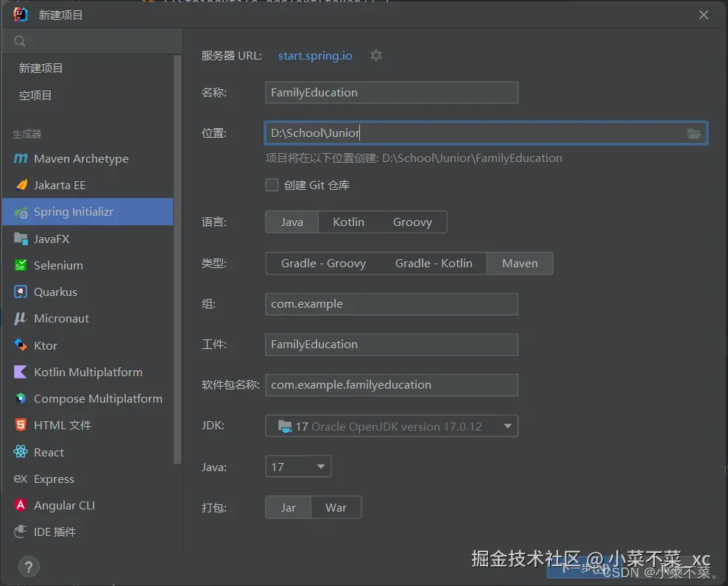Click the React generator icon
Viewport: 728px width, 586px height.
point(21,452)
